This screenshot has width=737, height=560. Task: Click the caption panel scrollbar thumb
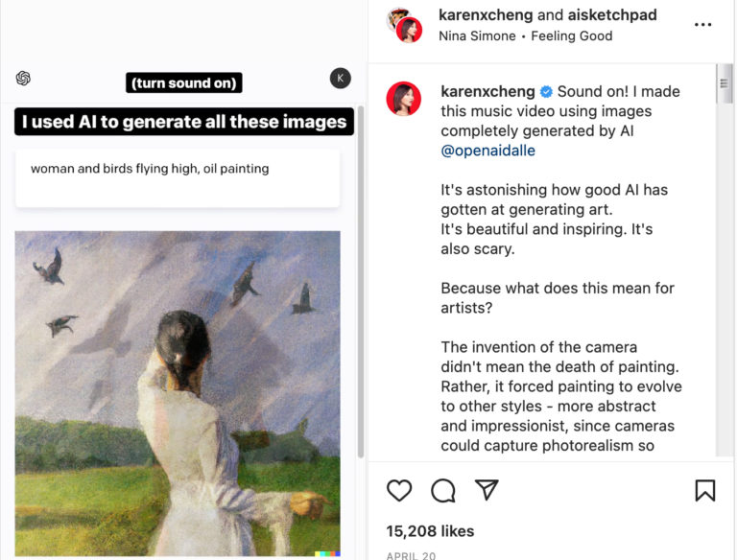coord(725,86)
